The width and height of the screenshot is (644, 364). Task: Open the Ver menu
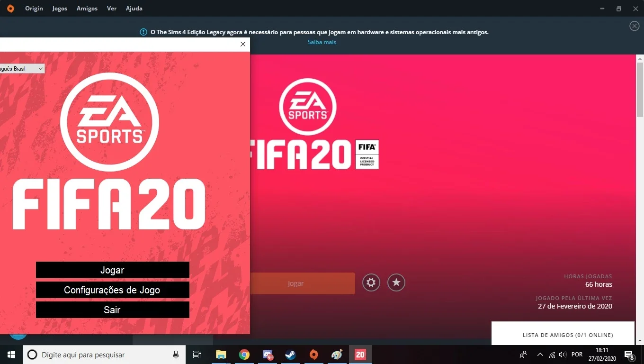click(x=112, y=9)
